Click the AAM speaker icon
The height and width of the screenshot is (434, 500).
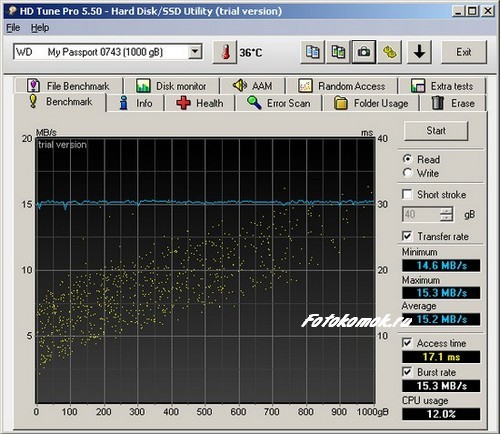240,86
